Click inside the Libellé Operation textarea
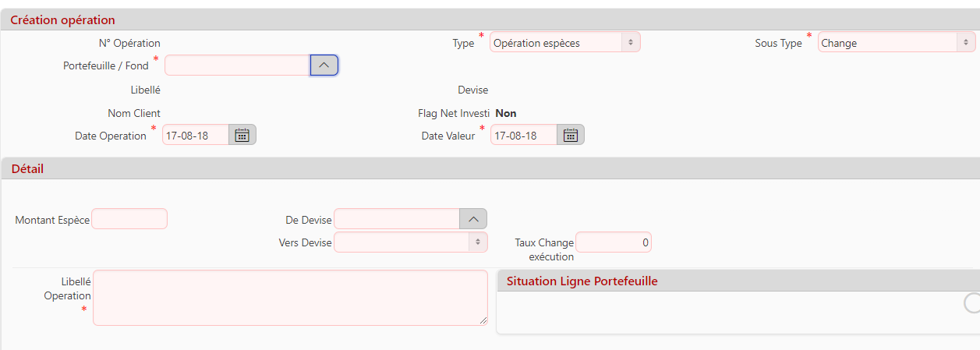980x350 pixels. [290, 297]
